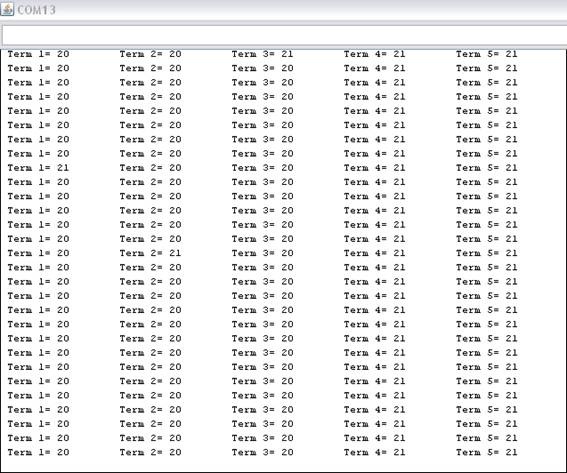Click the only Term 1= 21 reading

pos(38,168)
